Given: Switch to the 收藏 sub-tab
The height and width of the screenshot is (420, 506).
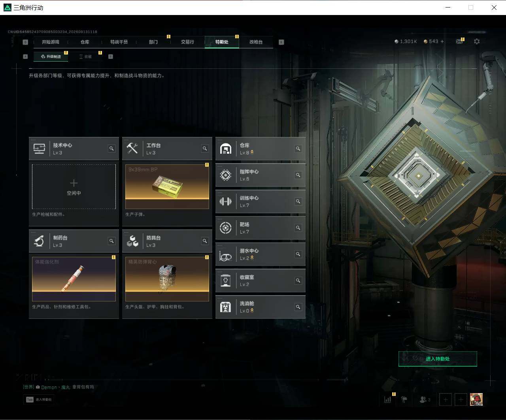Looking at the screenshot, I should 85,57.
